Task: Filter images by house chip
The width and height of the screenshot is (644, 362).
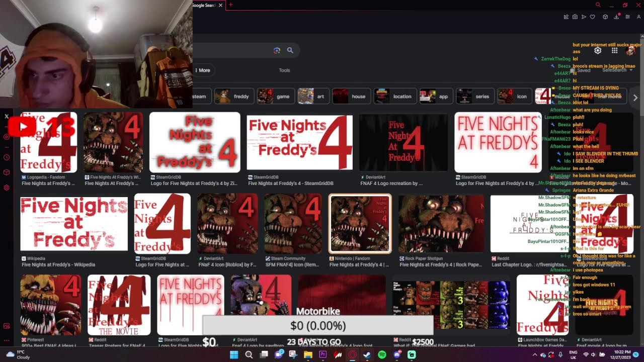Action: click(352, 97)
